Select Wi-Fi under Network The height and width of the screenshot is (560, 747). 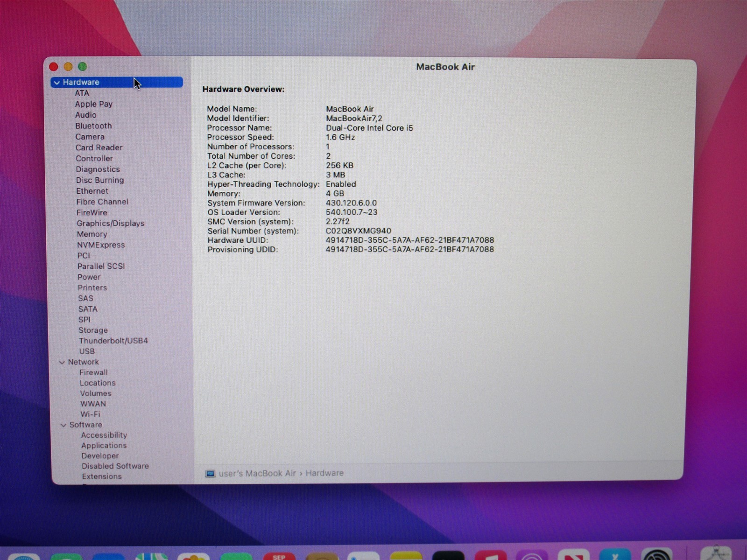pos(90,414)
